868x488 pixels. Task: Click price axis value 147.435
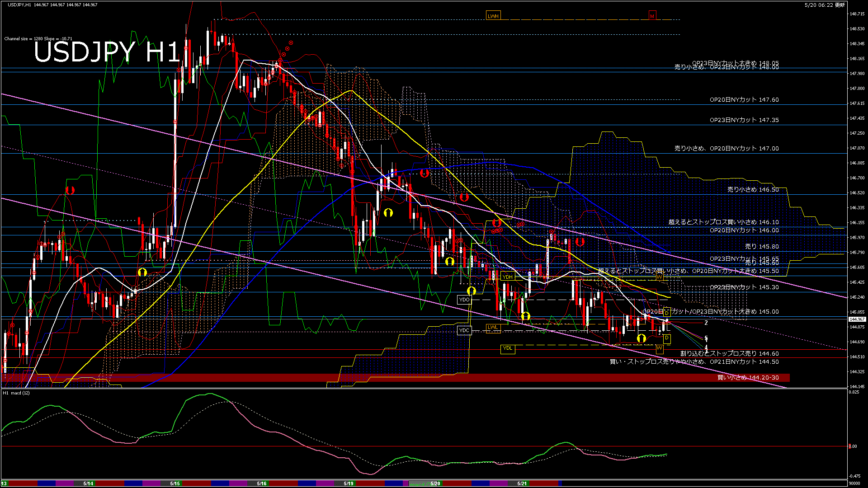[857, 118]
